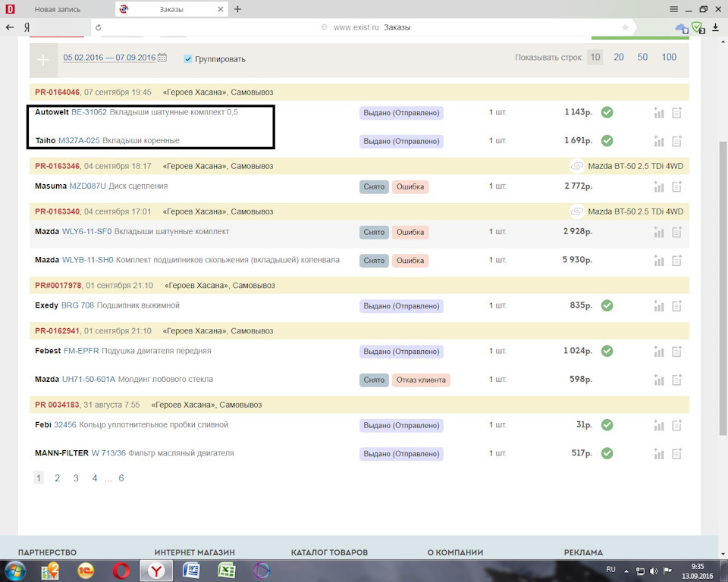
Task: Open order PR-0163346 link
Action: (x=57, y=166)
